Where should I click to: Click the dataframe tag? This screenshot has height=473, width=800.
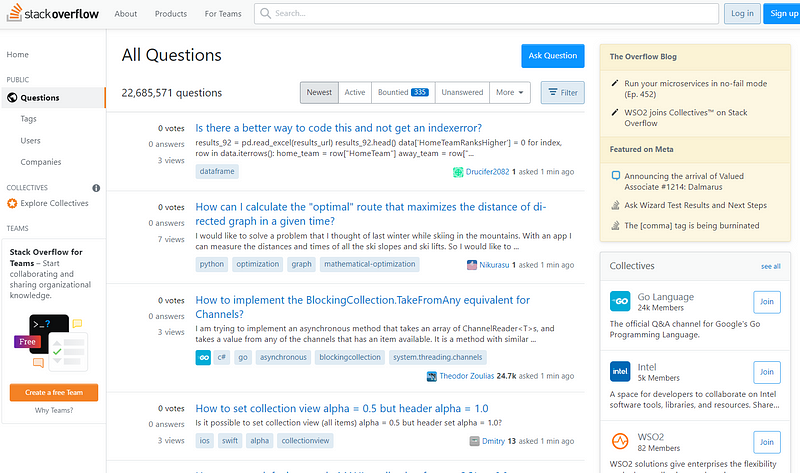(x=217, y=171)
